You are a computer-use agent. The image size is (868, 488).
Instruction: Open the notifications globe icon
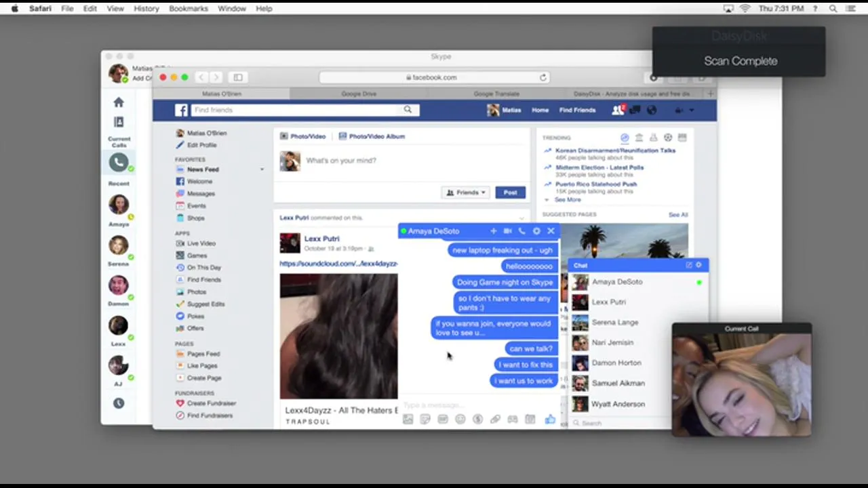[652, 110]
